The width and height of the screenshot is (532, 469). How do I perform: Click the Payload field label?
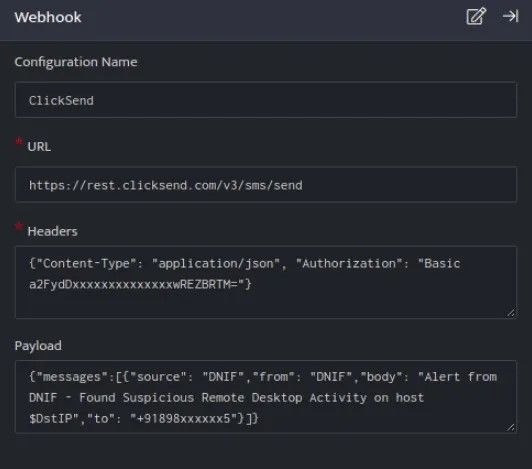pos(38,345)
